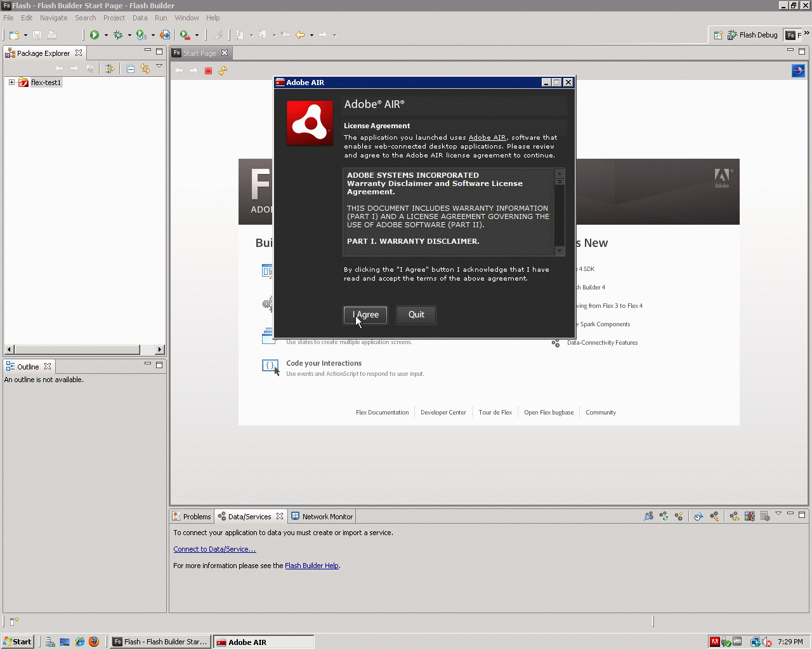Click the Windows Start button
Image resolution: width=812 pixels, height=650 pixels.
[17, 642]
